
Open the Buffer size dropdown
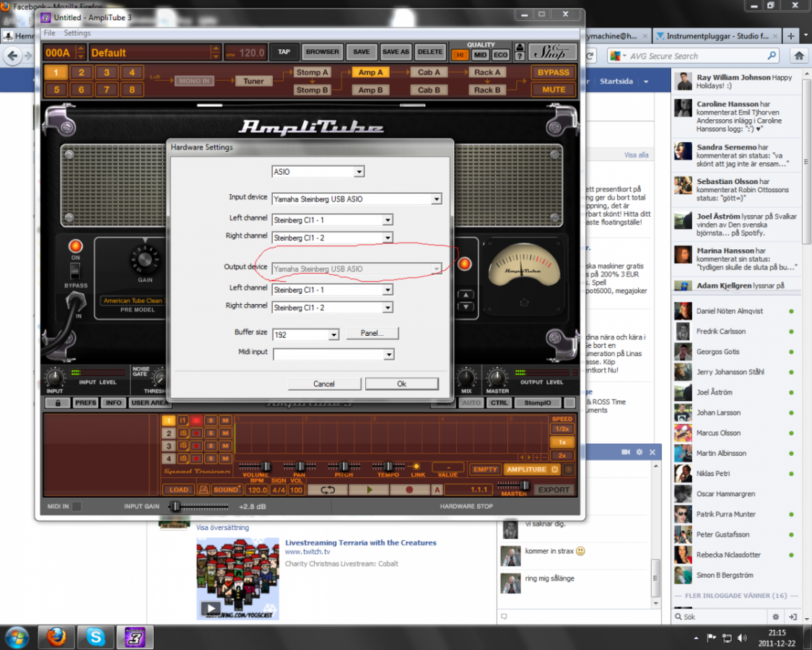tap(333, 335)
